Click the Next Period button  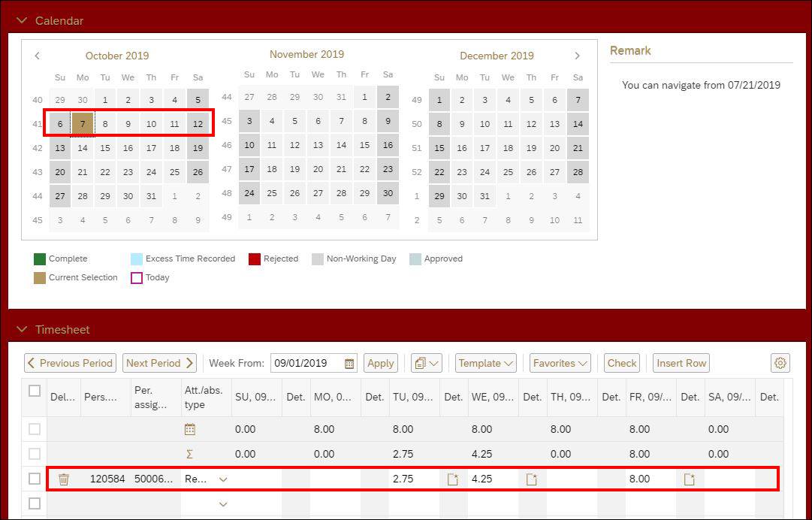[x=159, y=364]
